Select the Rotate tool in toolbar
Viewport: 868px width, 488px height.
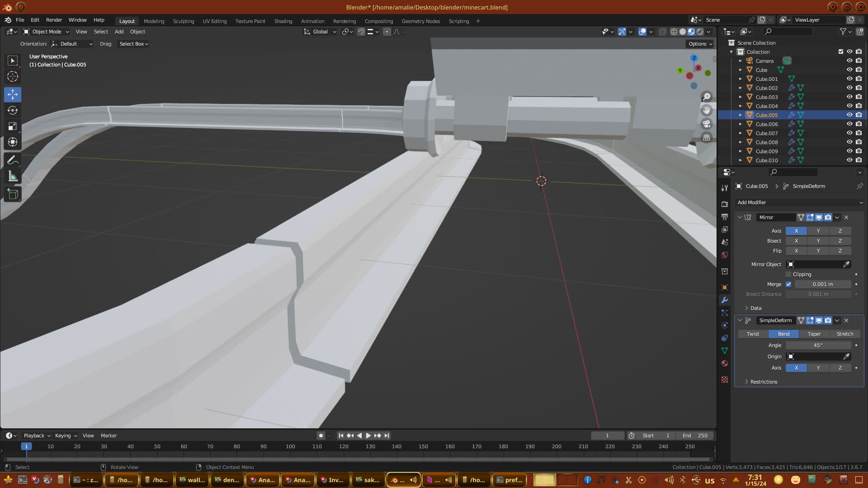pyautogui.click(x=13, y=111)
